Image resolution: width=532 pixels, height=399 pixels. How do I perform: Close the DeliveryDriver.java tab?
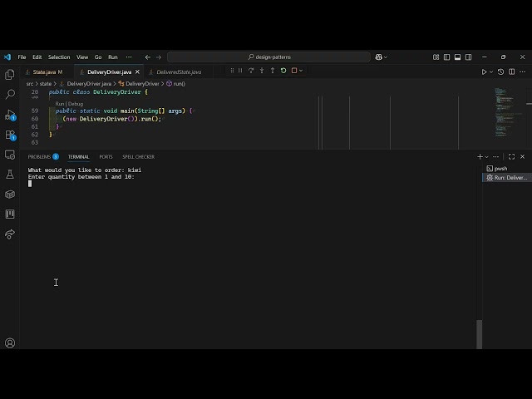[x=137, y=72]
